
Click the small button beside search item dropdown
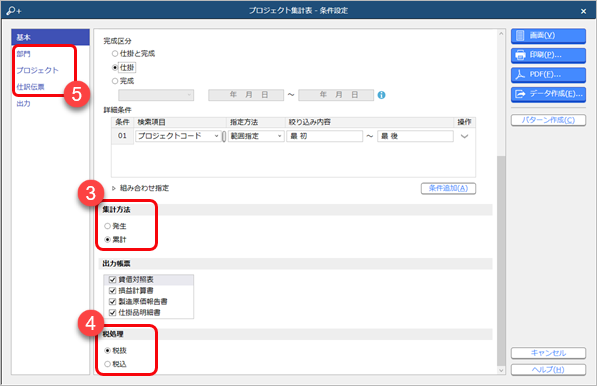pos(224,136)
